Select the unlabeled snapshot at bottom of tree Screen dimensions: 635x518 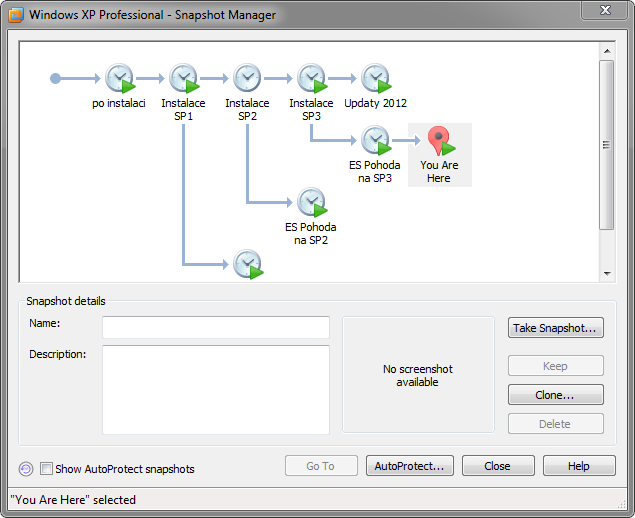pyautogui.click(x=247, y=264)
